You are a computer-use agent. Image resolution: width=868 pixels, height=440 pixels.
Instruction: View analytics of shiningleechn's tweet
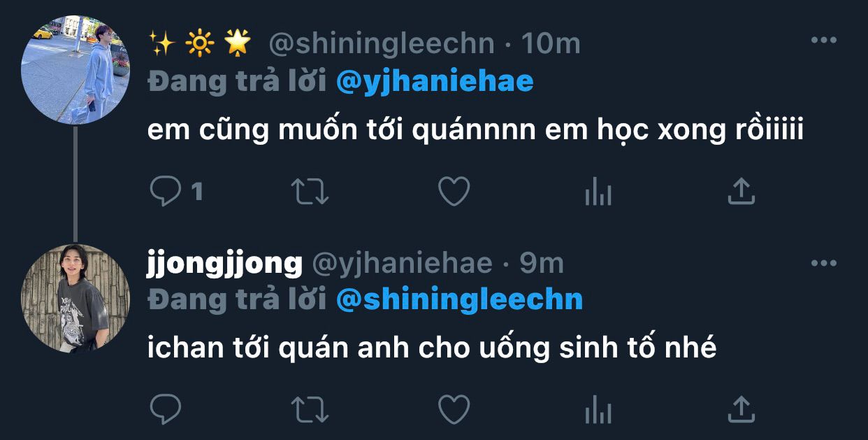click(598, 191)
